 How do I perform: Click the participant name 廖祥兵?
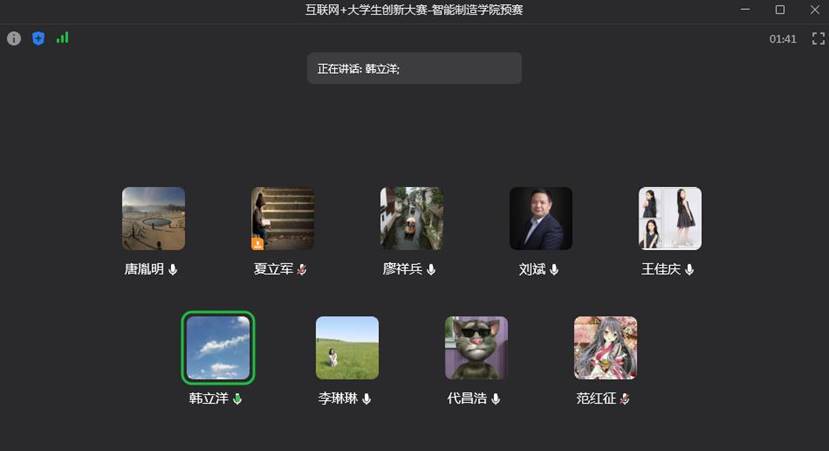tap(402, 269)
